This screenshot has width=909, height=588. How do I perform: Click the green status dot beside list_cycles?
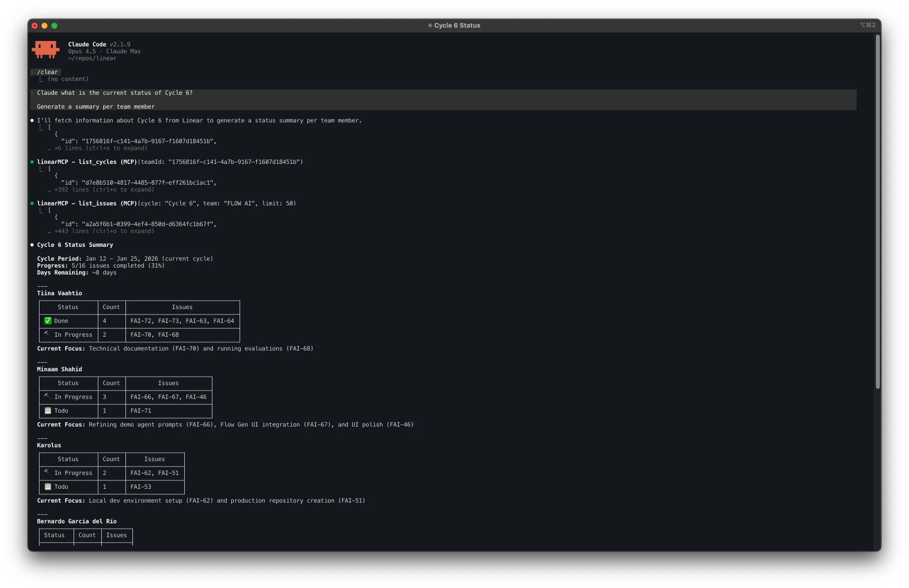pyautogui.click(x=32, y=162)
